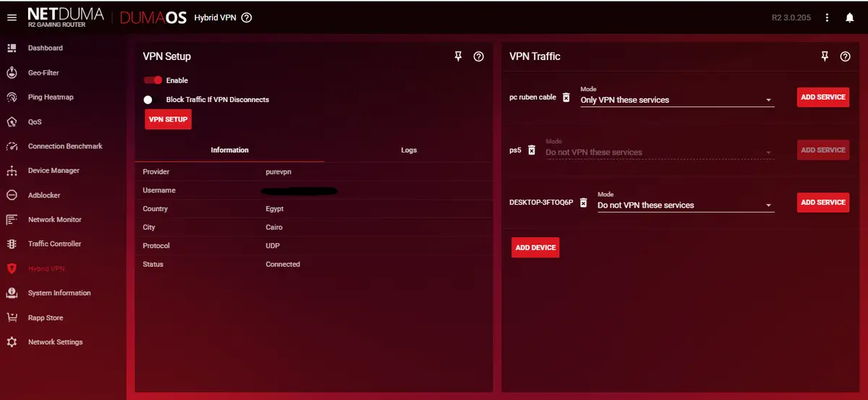Click the Rapp Store cart icon
The image size is (868, 400).
12,318
